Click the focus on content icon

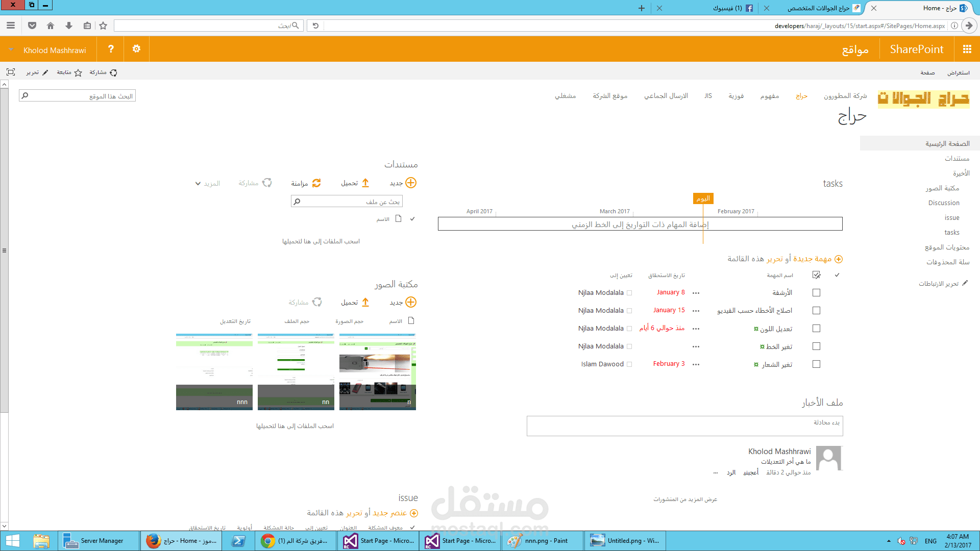(11, 72)
